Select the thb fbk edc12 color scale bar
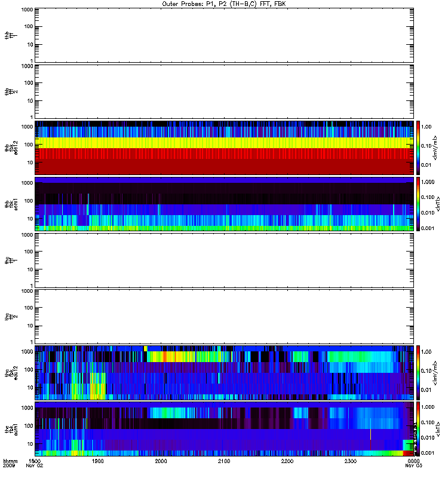Image resolution: width=448 pixels, height=478 pixels. pyautogui.click(x=418, y=148)
